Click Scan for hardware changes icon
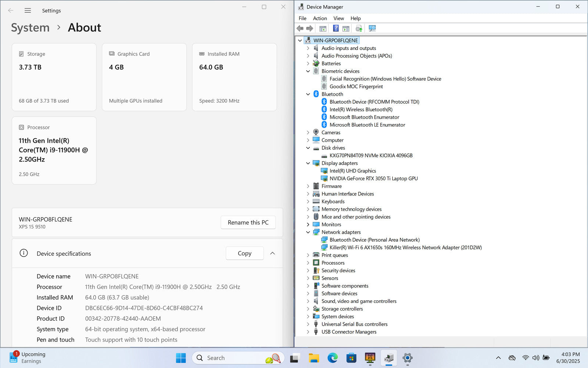 click(372, 28)
